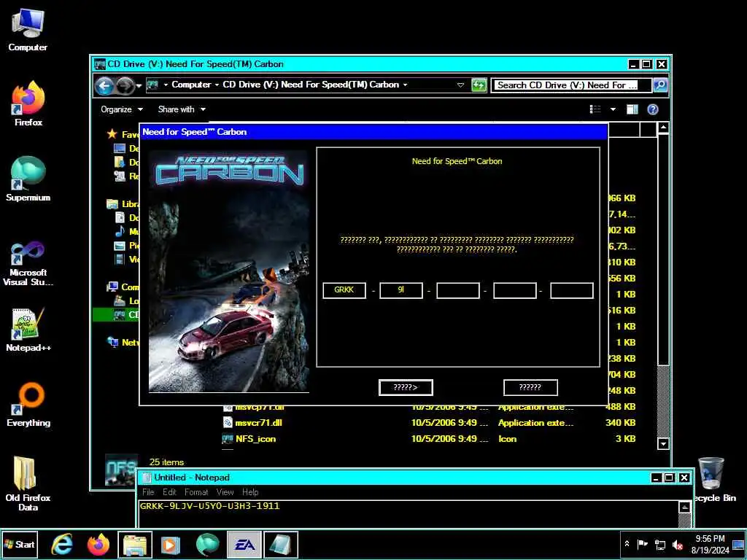
Task: Click the Icon type cell of NFS_icon
Action: point(508,439)
